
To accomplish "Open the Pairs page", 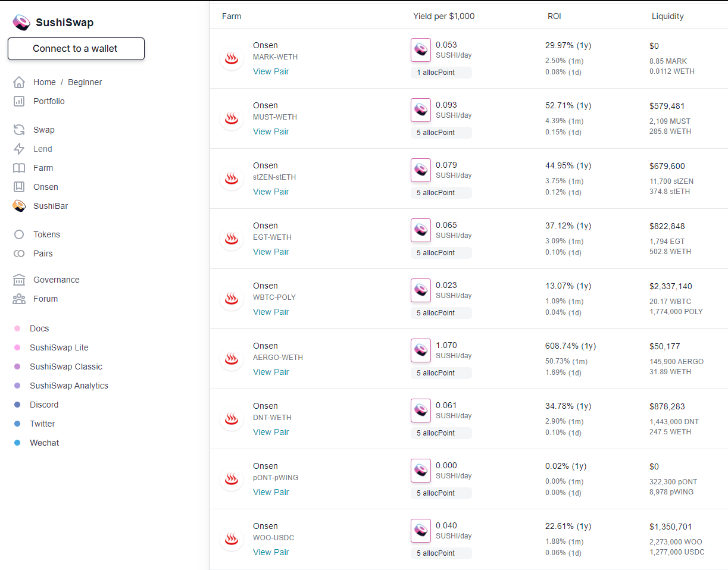I will tap(43, 253).
